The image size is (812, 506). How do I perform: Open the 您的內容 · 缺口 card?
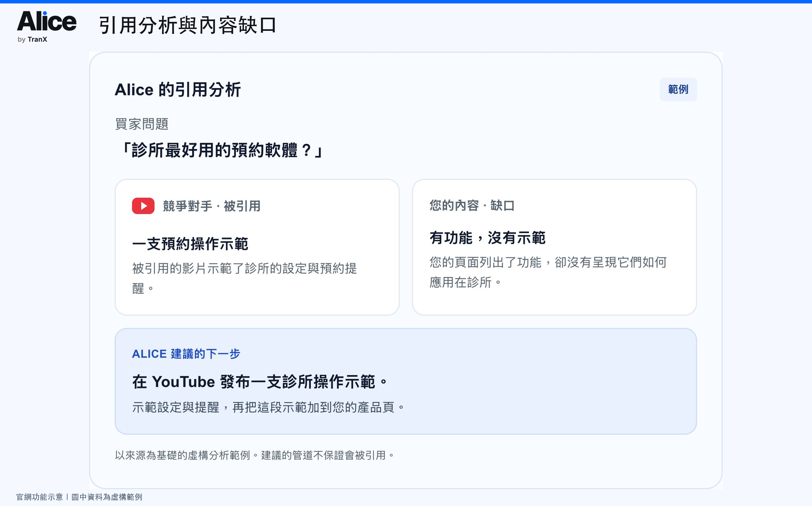554,247
